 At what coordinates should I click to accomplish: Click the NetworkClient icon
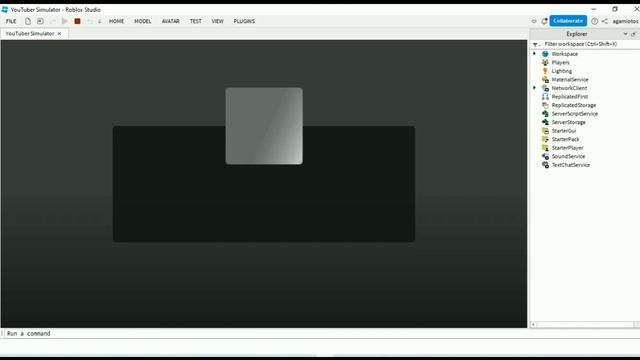click(545, 88)
